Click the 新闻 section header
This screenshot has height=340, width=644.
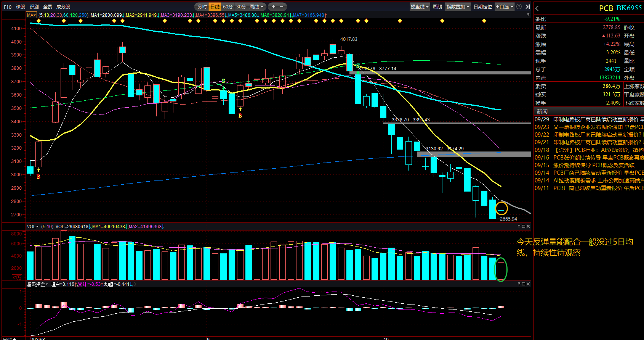(542, 111)
